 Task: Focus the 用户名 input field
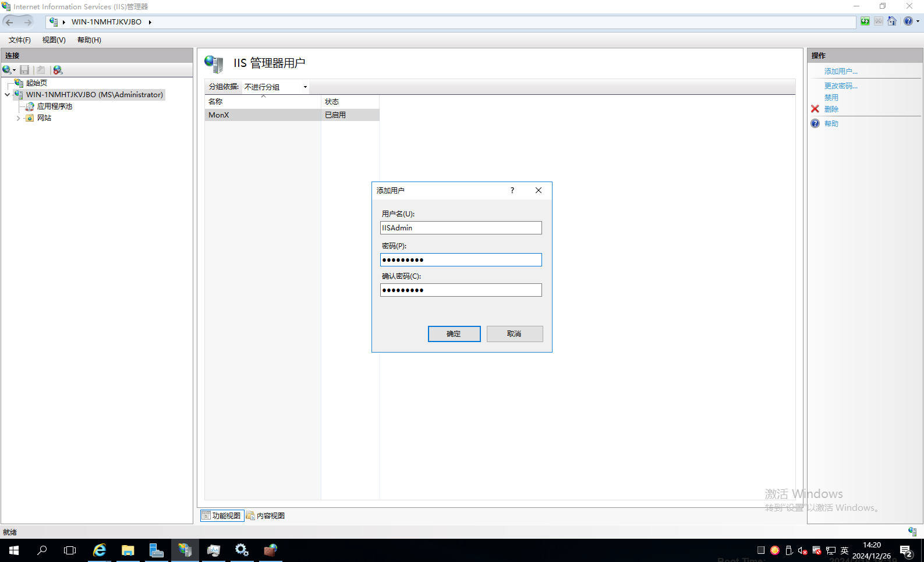[x=461, y=228]
